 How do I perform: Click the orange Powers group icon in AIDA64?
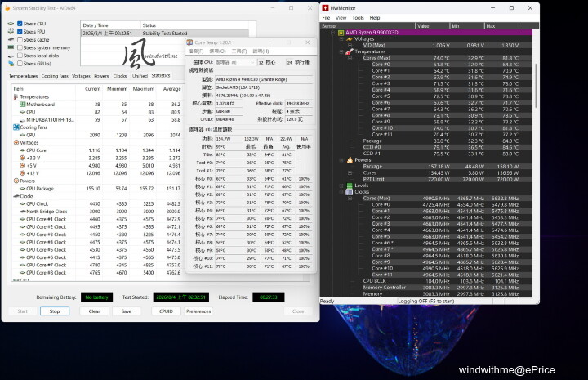click(x=16, y=181)
